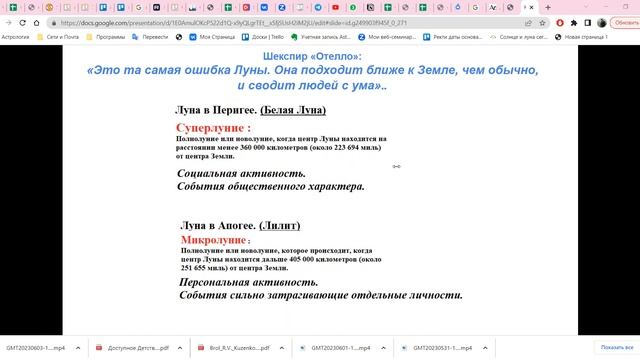The image size is (640, 360).
Task: Switch to the tab with the green circle icon
Action: tap(353, 7)
